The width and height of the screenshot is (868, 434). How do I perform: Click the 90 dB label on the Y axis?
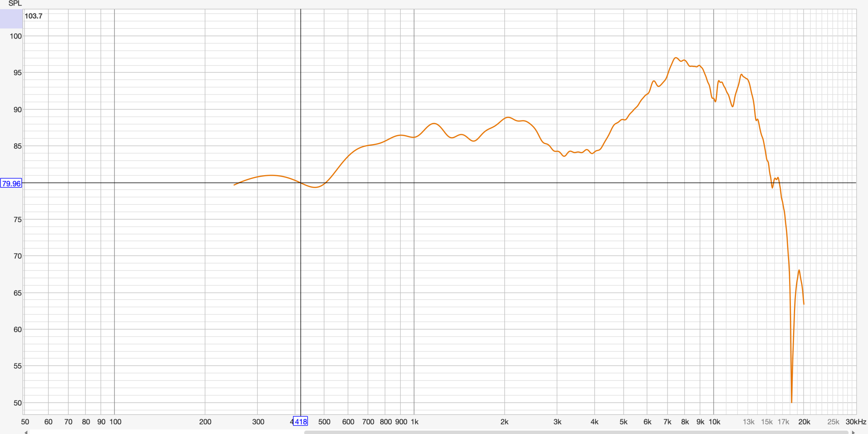[x=17, y=109]
